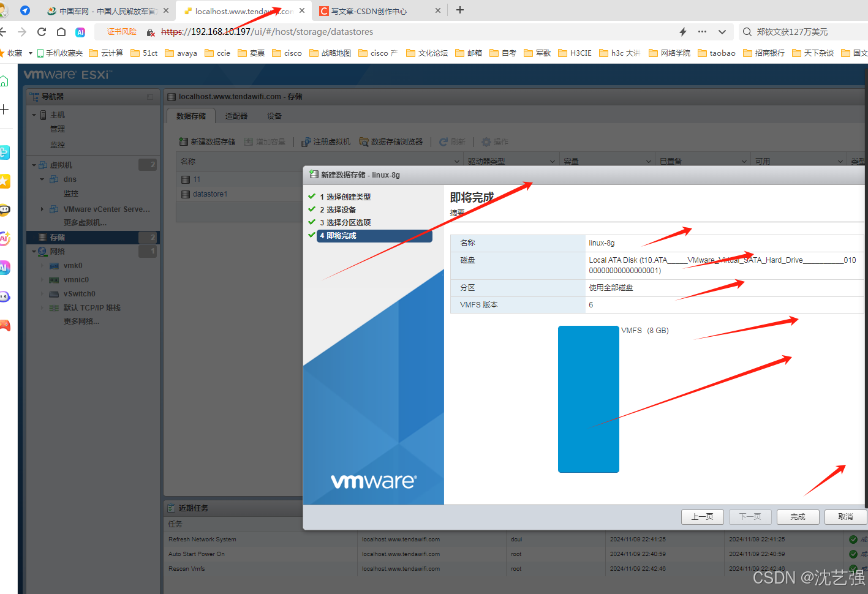Click the search box magnifier icon

point(747,32)
